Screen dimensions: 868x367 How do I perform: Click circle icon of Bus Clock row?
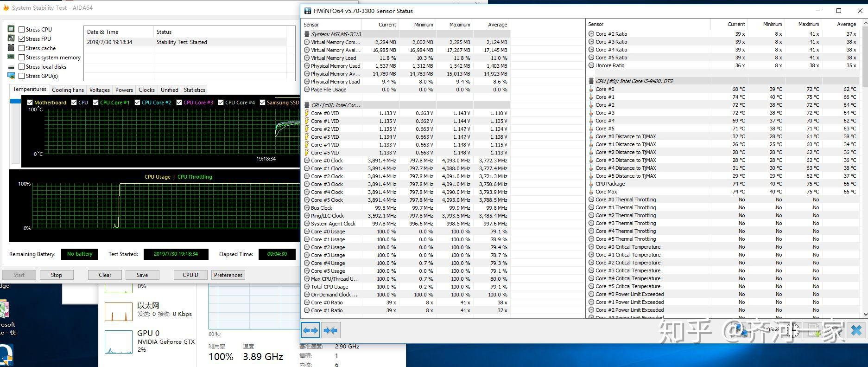(307, 208)
